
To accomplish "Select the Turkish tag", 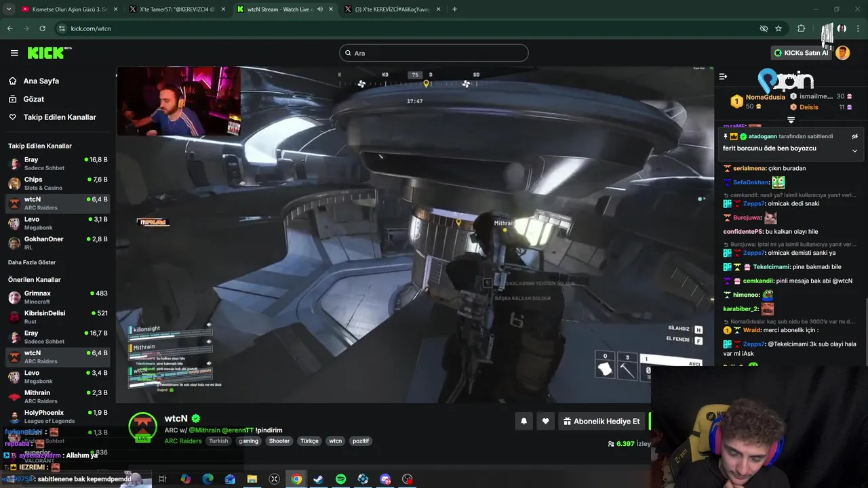I will pyautogui.click(x=218, y=441).
